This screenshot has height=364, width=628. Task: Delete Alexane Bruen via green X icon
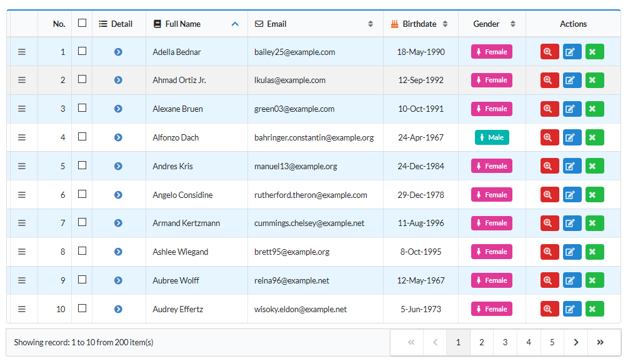(594, 109)
